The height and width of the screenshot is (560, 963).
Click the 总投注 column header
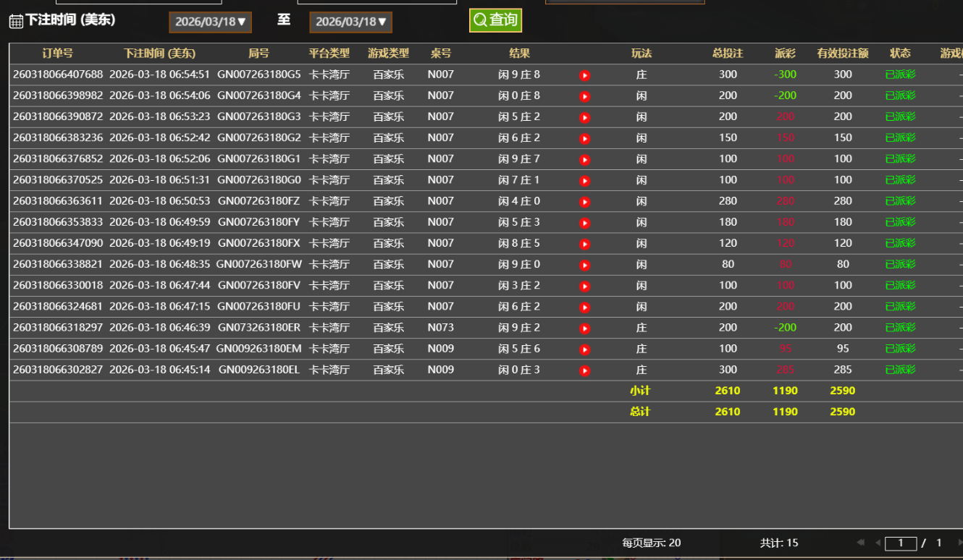tap(728, 54)
